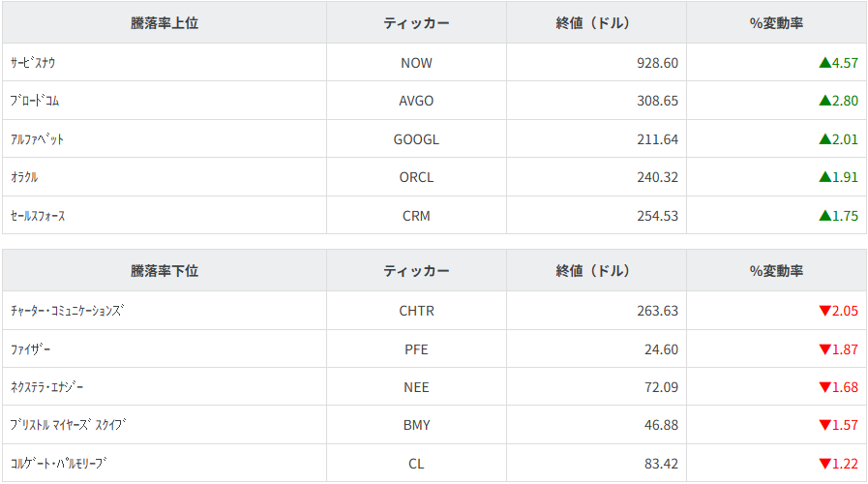Click 終値（ドル） header in the 騰落率下位 table
Viewport: 868px width, 484px height.
click(596, 271)
